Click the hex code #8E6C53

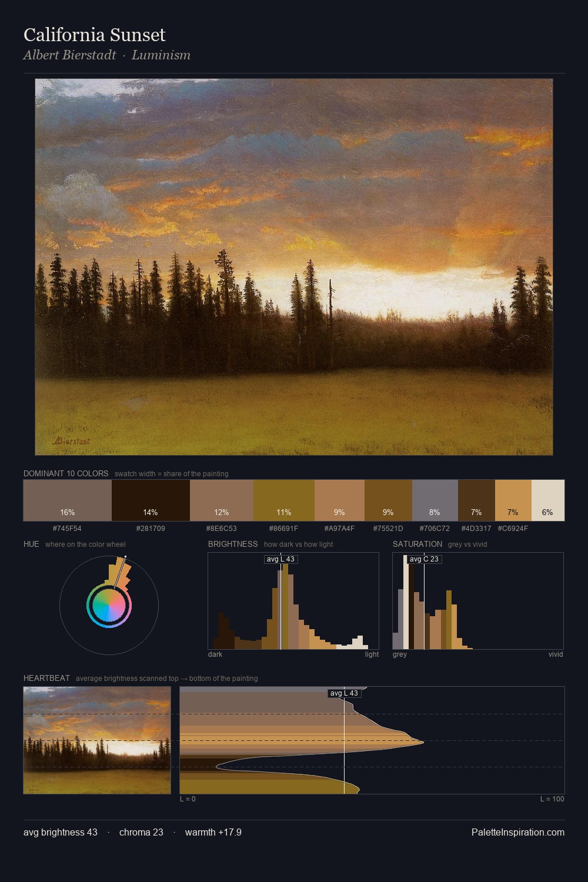pyautogui.click(x=222, y=529)
